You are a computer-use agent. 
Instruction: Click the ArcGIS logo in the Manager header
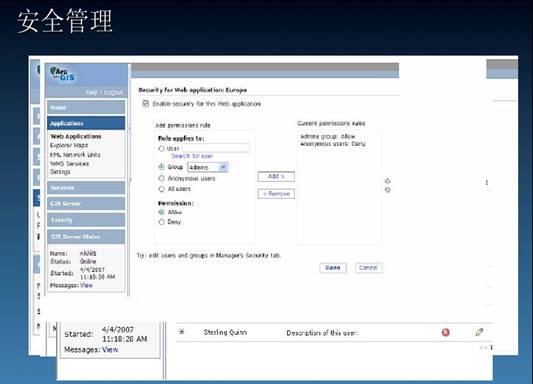tap(62, 74)
